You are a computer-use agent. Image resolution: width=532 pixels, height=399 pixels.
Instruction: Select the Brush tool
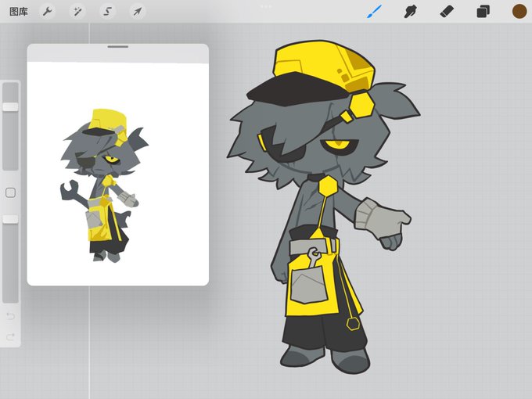pos(375,12)
